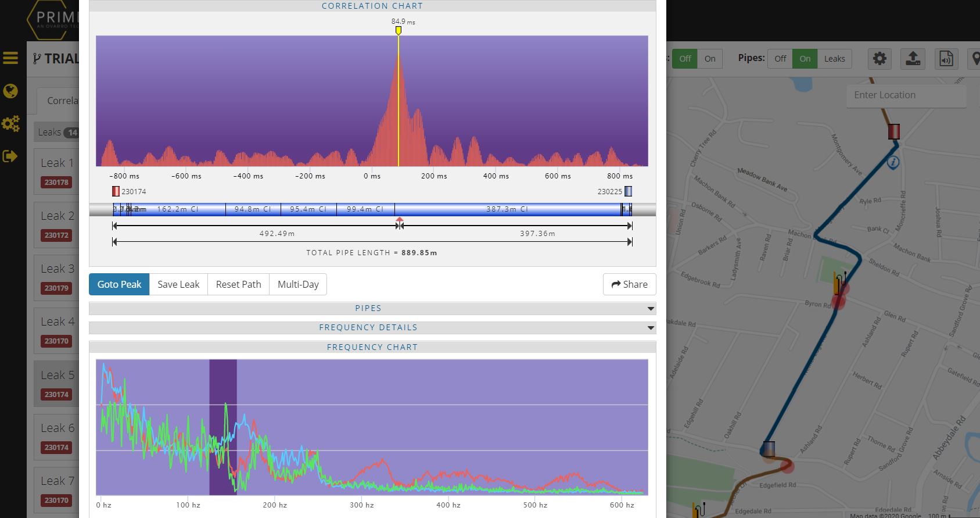Open map settings gear button
The width and height of the screenshot is (980, 518).
(880, 59)
